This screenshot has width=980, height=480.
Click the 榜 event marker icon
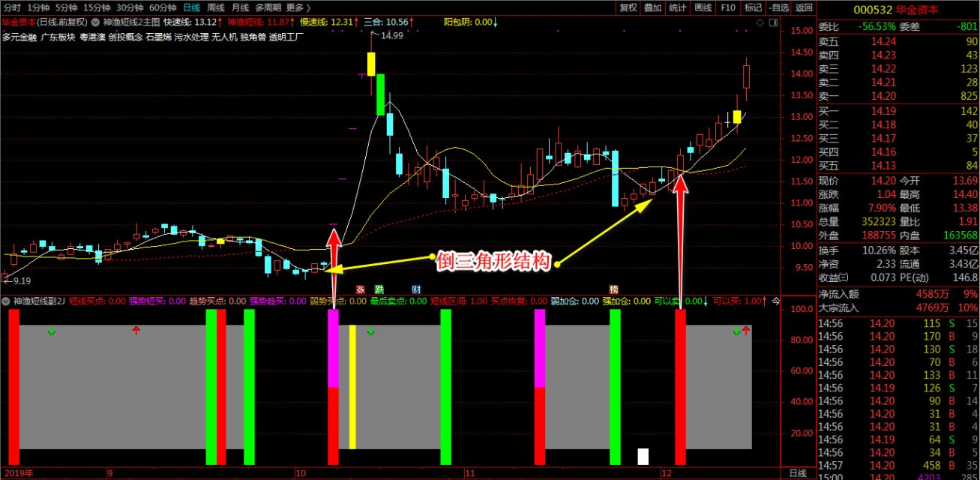(614, 289)
